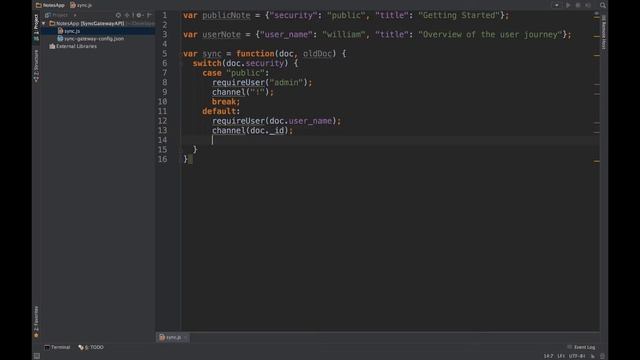
Task: Open sync-gateway-config.json in project tree
Action: coord(91,39)
